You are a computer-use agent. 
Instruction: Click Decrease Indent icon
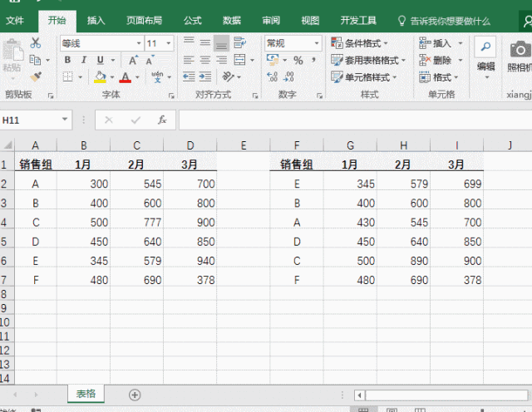[x=189, y=77]
